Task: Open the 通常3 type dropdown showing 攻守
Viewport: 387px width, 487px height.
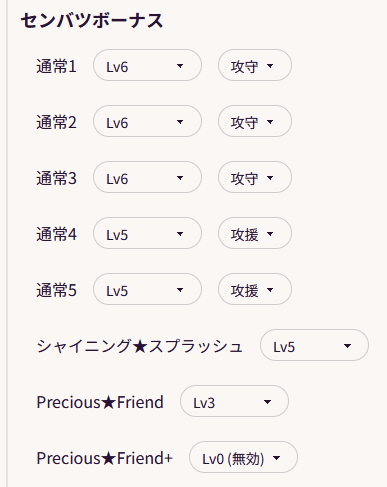Action: [x=255, y=177]
